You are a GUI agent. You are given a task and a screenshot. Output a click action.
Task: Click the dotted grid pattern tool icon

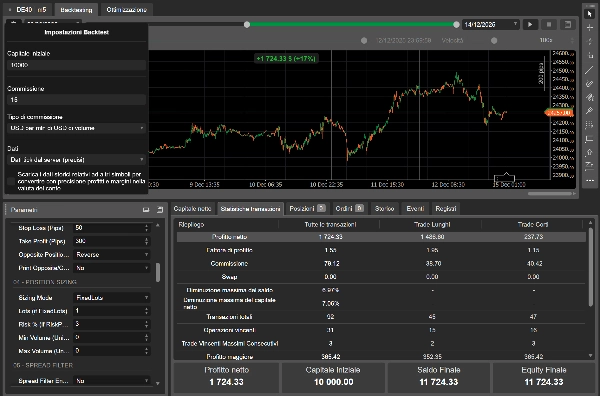pyautogui.click(x=589, y=125)
